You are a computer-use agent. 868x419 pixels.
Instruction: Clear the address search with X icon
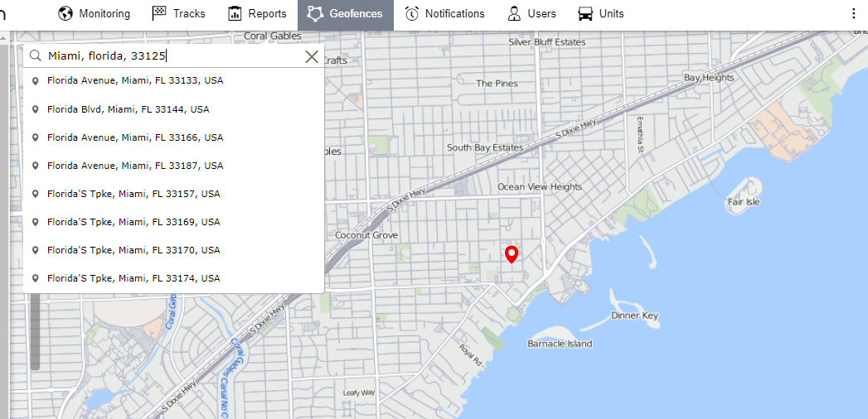(x=312, y=56)
